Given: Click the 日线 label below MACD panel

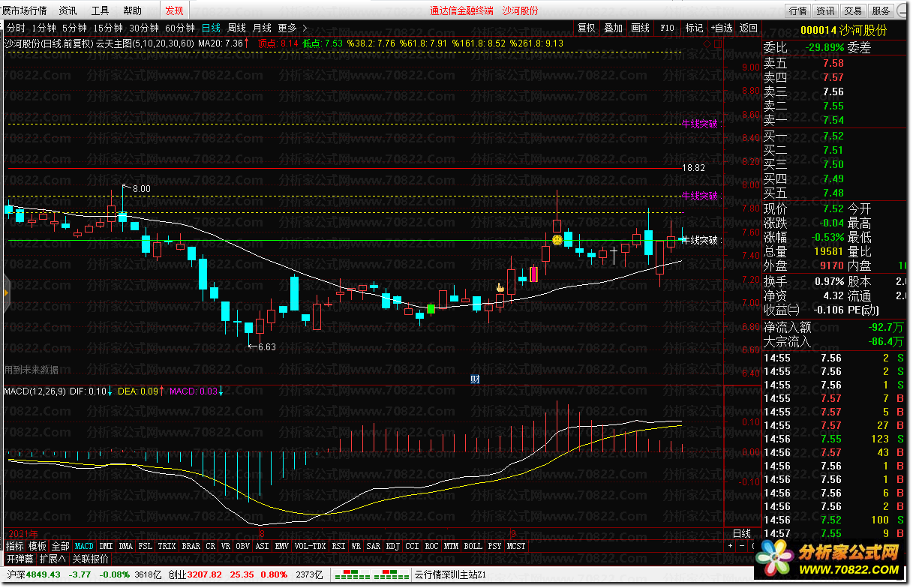Looking at the screenshot, I should pyautogui.click(x=741, y=533).
